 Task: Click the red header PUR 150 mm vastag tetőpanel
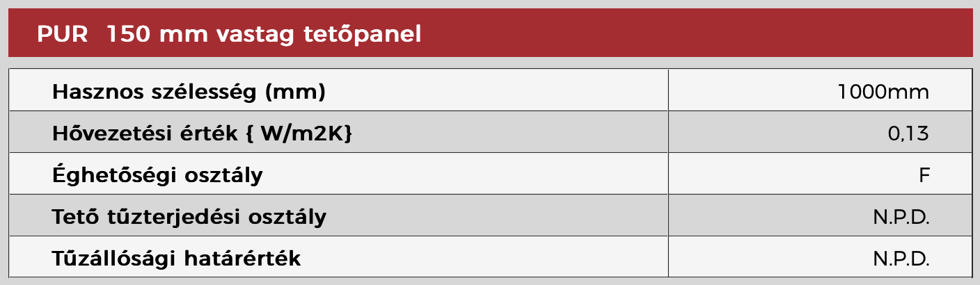point(490,33)
